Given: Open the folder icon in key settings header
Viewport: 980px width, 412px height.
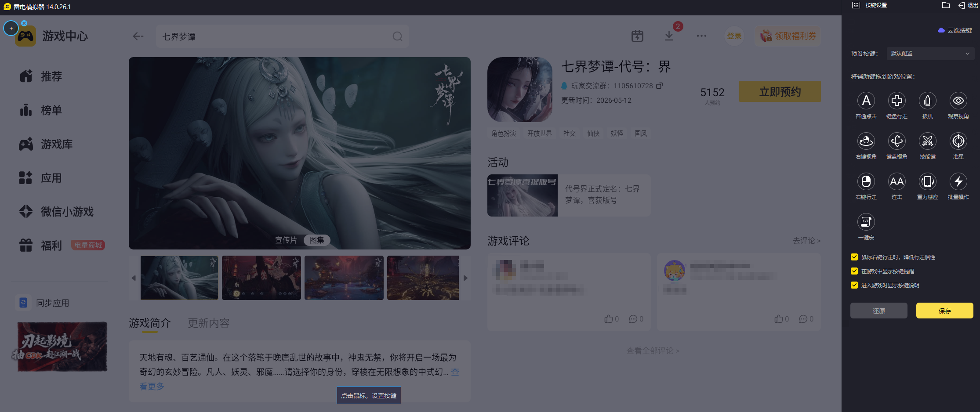Looking at the screenshot, I should point(946,5).
